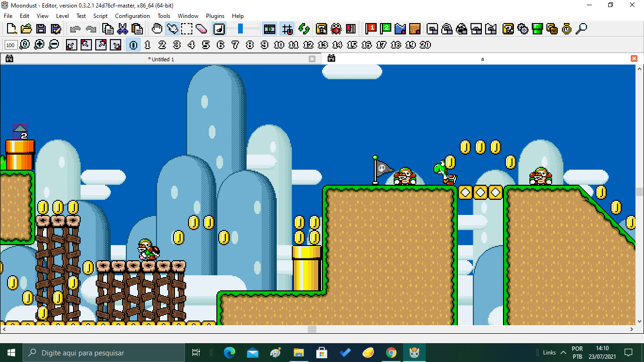
Task: Go to section's bottom-left corner
Action: (72, 45)
